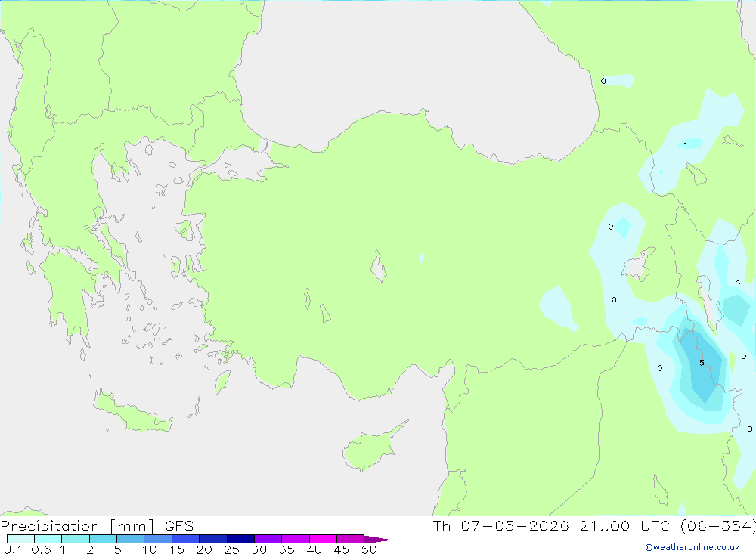Click the '25' legend scale label

click(231, 549)
